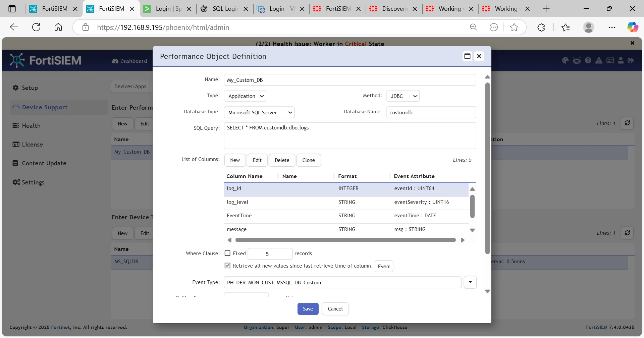Open the Method dropdown
Image resolution: width=644 pixels, height=338 pixels.
[x=403, y=96]
